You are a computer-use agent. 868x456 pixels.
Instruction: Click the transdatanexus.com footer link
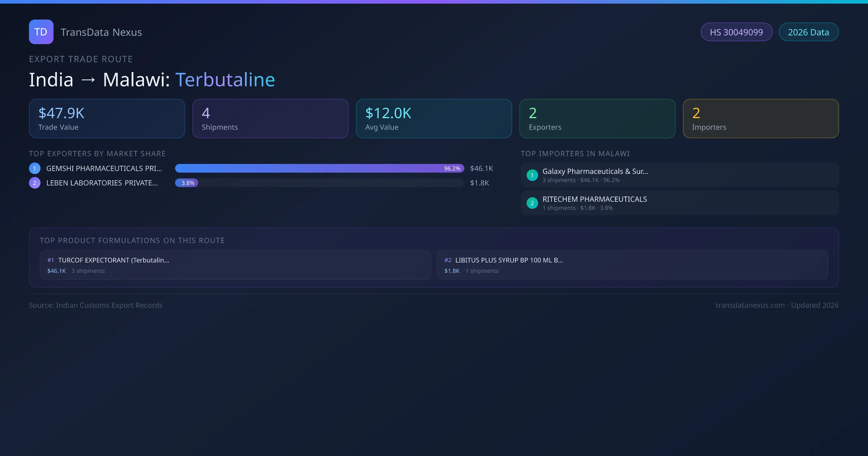[750, 305]
